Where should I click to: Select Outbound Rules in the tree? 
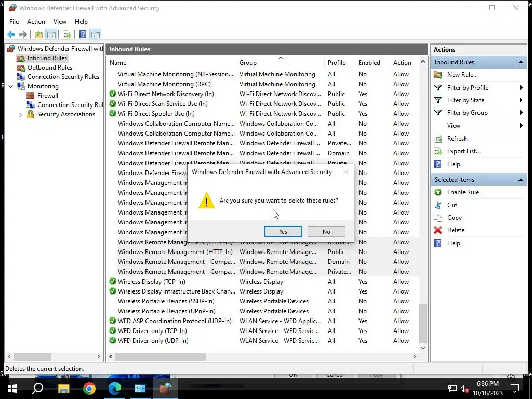click(49, 68)
